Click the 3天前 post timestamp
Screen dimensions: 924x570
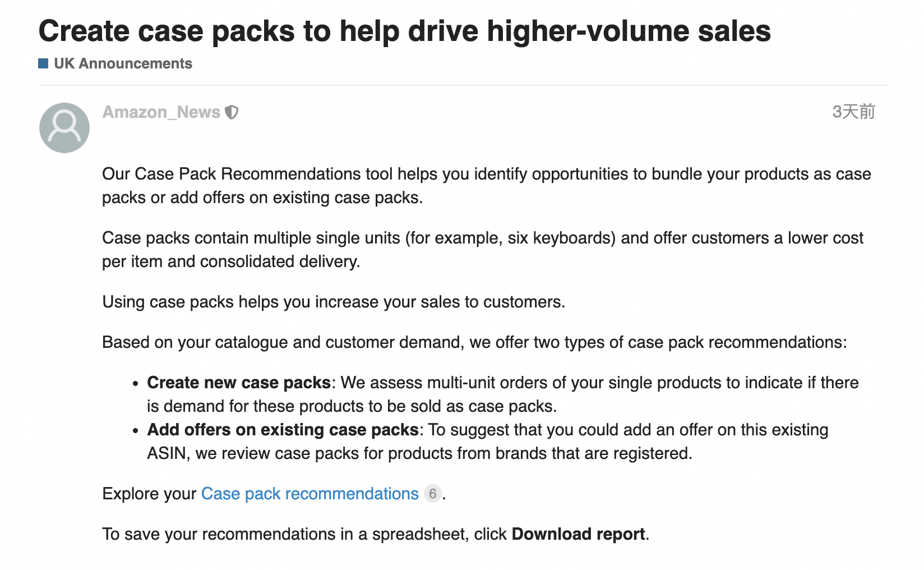[853, 112]
